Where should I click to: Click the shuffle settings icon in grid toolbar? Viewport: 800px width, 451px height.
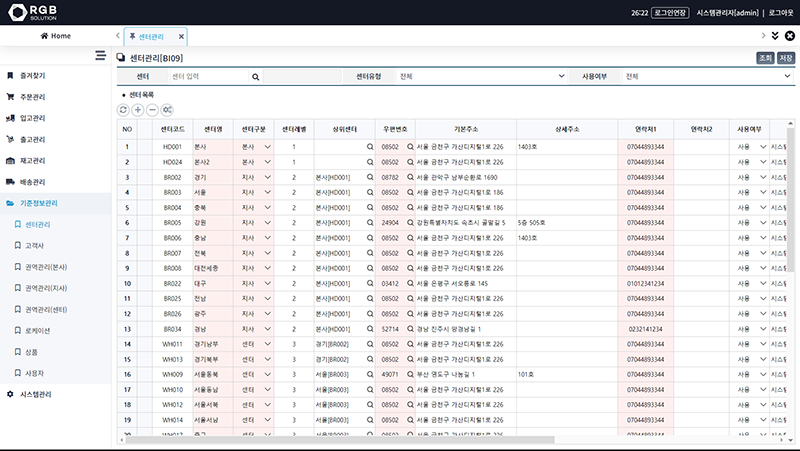167,110
